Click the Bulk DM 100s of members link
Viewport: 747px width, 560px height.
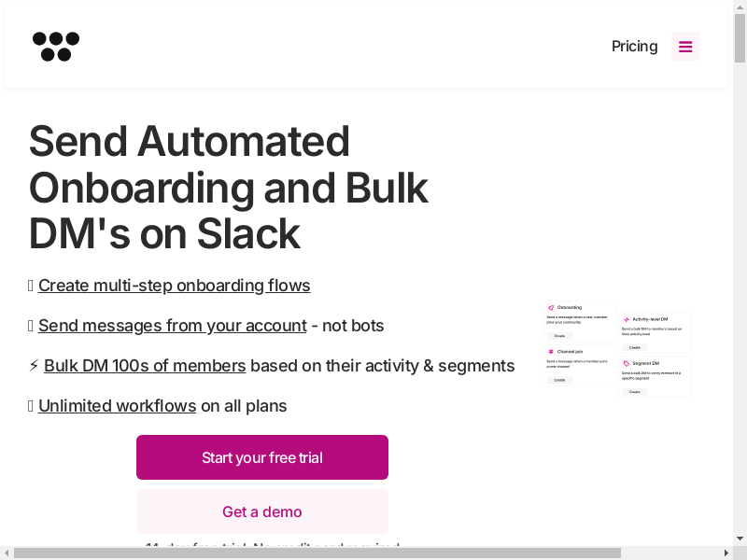145,366
